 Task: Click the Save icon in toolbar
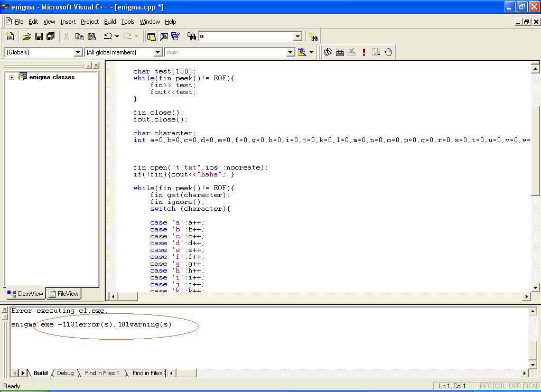click(x=39, y=36)
